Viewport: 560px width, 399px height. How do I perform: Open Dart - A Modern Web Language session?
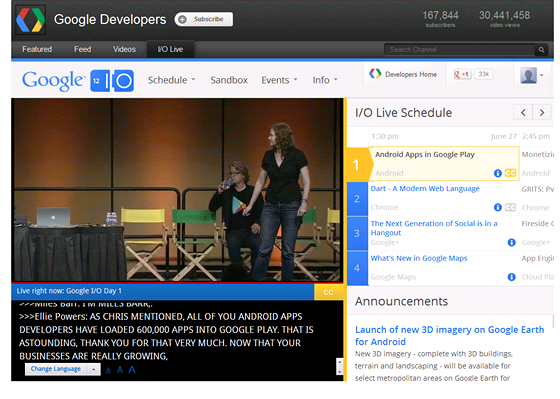425,189
